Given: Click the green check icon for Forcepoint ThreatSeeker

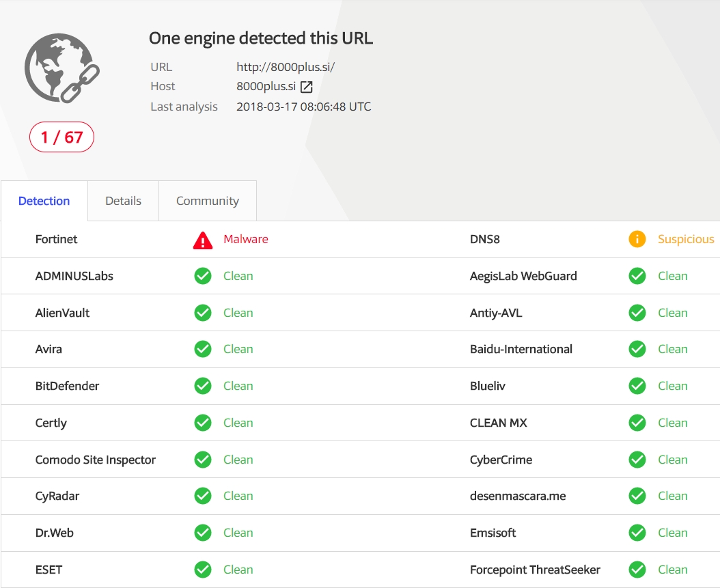Looking at the screenshot, I should pyautogui.click(x=637, y=570).
